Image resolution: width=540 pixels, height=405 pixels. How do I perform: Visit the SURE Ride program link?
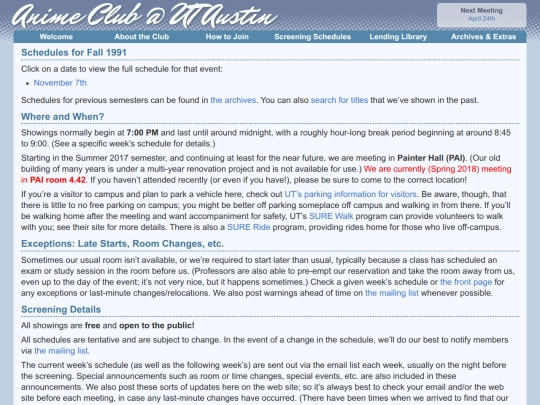coord(249,227)
